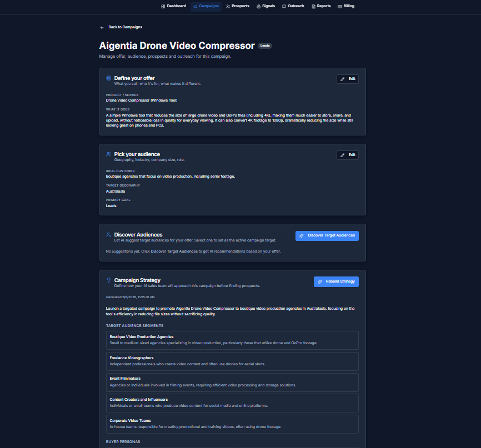Select the Content Creators and Influencers segment
481x448 pixels.
click(x=232, y=403)
